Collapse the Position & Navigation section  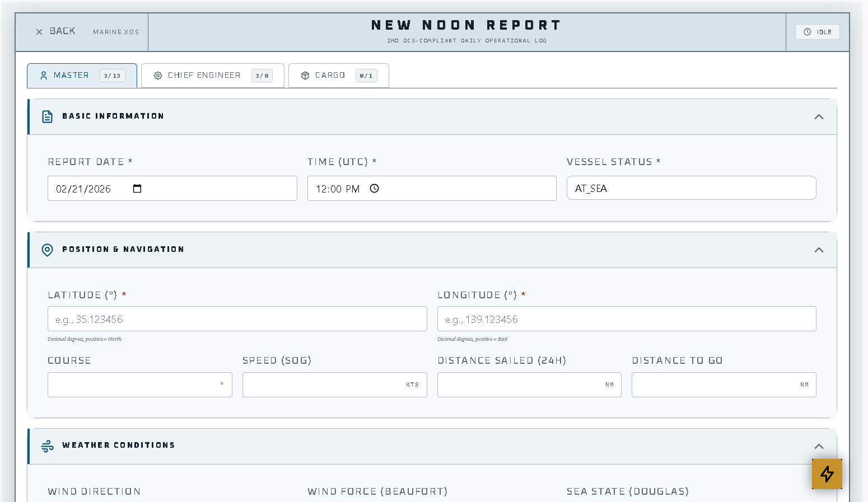click(x=819, y=250)
